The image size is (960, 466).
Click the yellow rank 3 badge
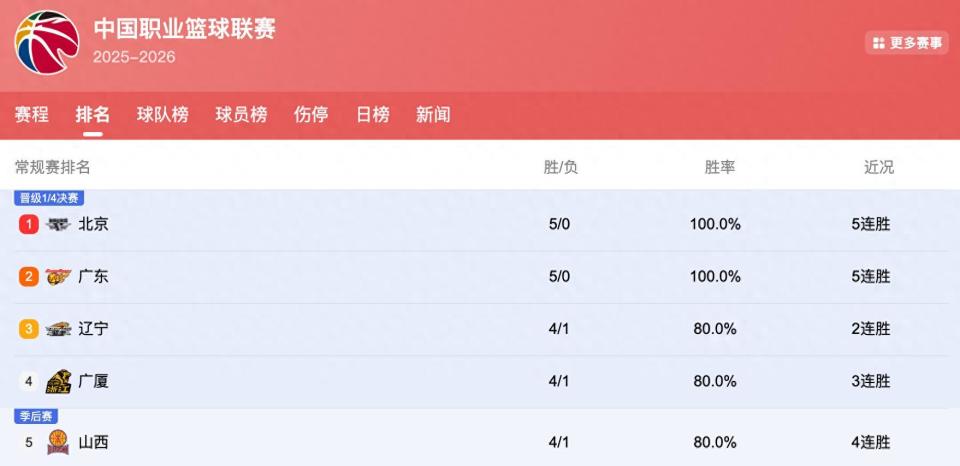pyautogui.click(x=29, y=329)
